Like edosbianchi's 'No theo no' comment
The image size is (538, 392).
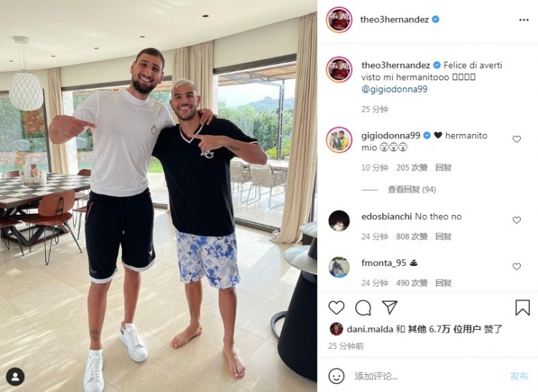tap(516, 220)
